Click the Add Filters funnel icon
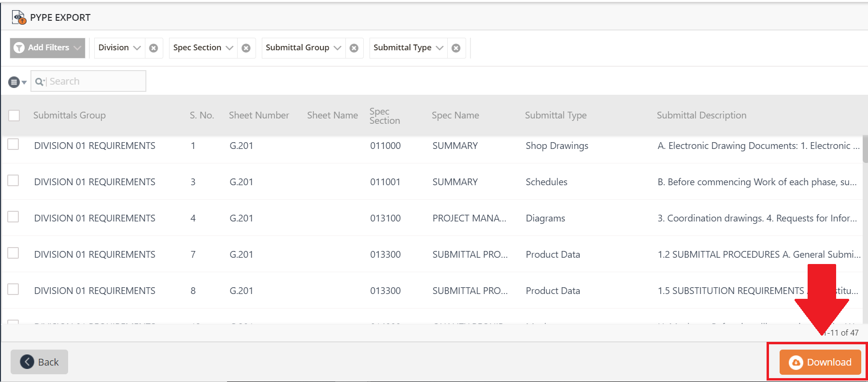Screen dimensions: 868x382 19,48
